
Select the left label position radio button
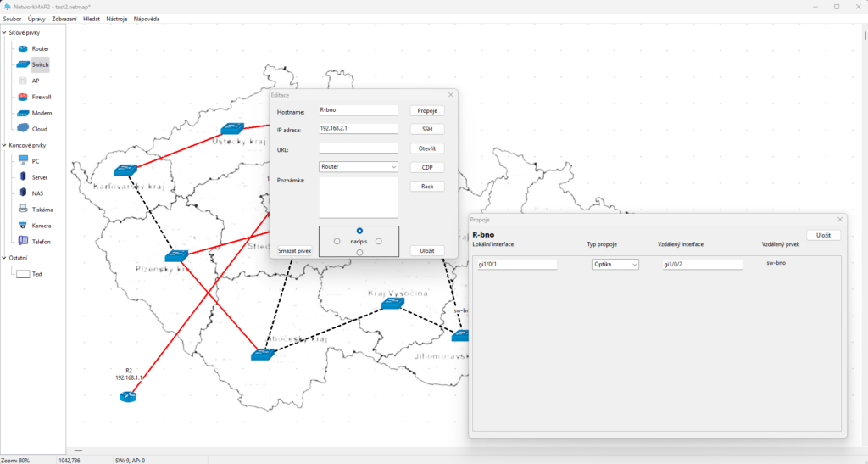click(x=337, y=242)
